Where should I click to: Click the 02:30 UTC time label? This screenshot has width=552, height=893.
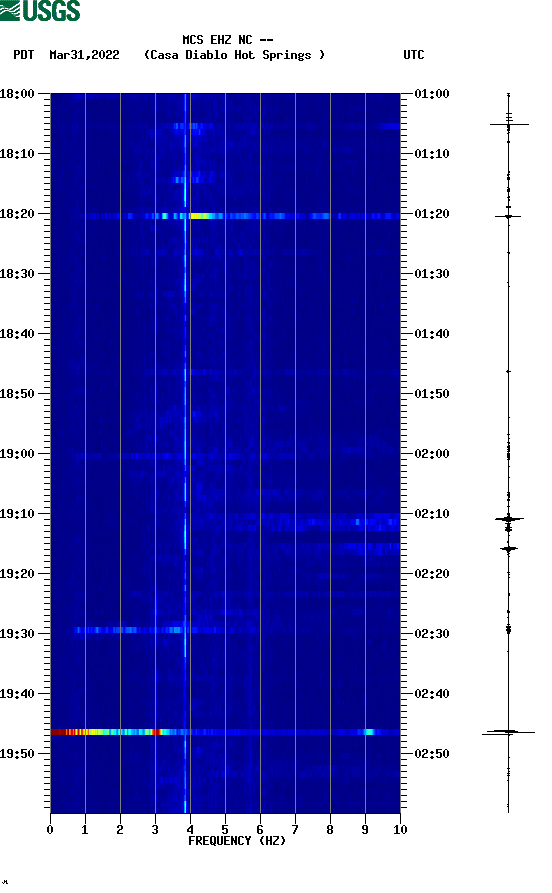point(432,634)
